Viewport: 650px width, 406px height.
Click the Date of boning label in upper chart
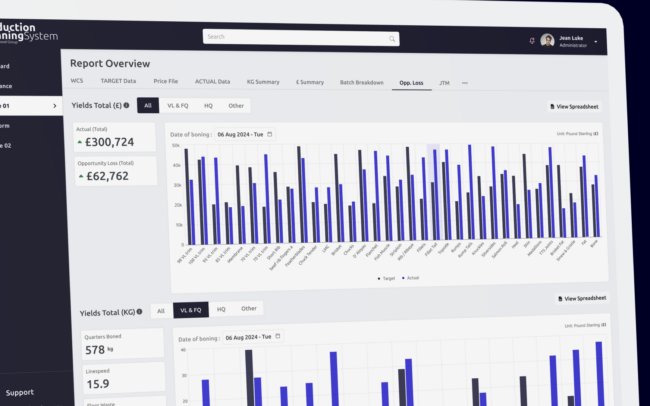coord(191,134)
